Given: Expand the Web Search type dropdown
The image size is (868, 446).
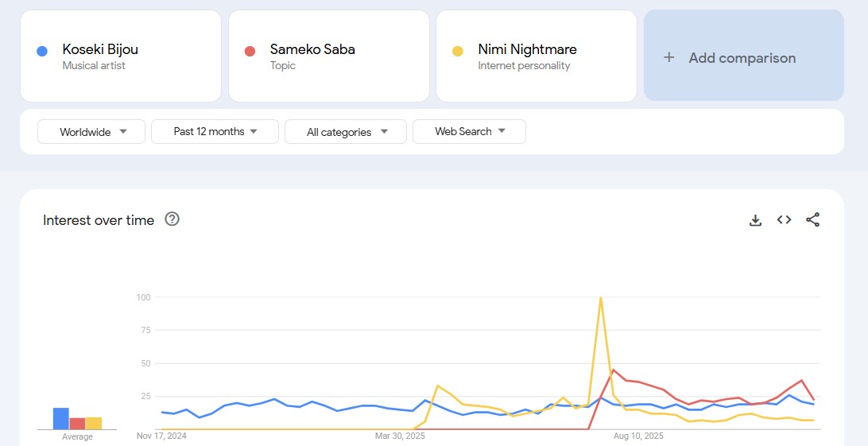Looking at the screenshot, I should tap(469, 132).
